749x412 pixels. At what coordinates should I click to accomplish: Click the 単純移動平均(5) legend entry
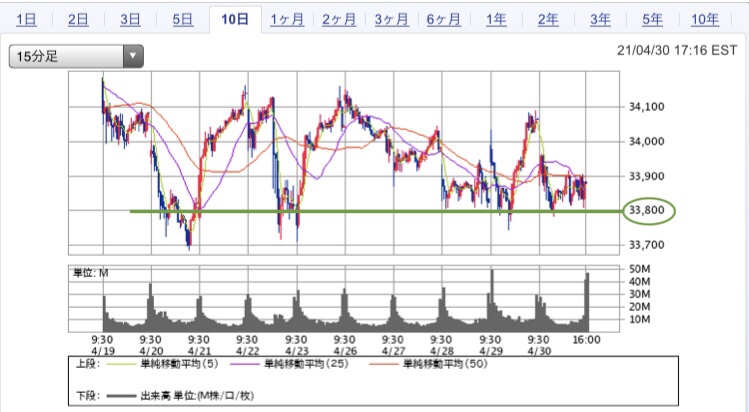pyautogui.click(x=179, y=364)
